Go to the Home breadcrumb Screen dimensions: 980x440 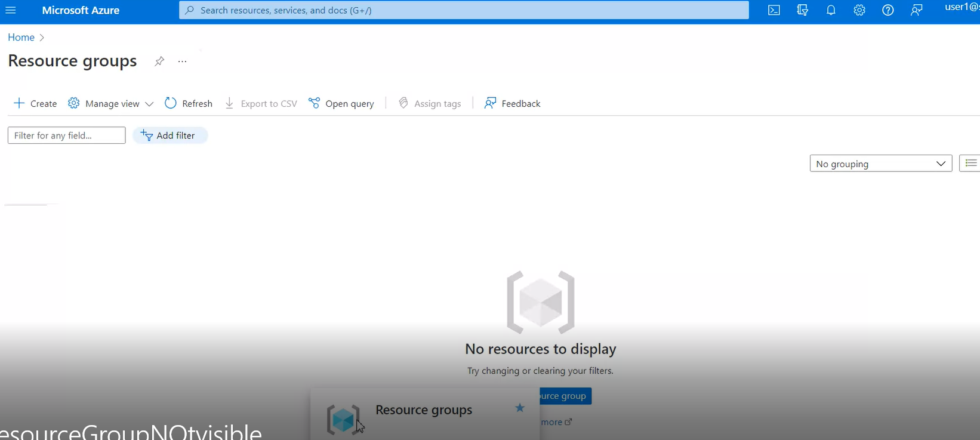pos(21,37)
